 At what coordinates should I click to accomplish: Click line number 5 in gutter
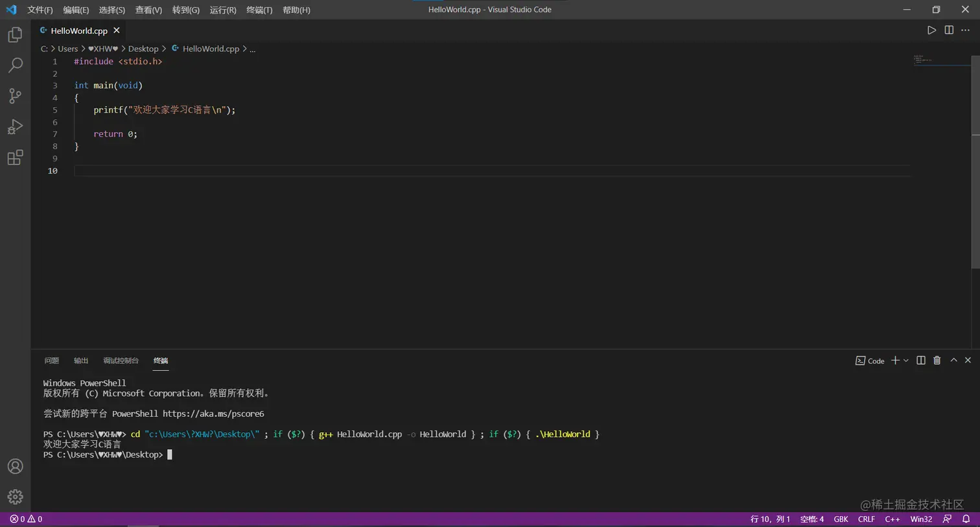tap(55, 110)
